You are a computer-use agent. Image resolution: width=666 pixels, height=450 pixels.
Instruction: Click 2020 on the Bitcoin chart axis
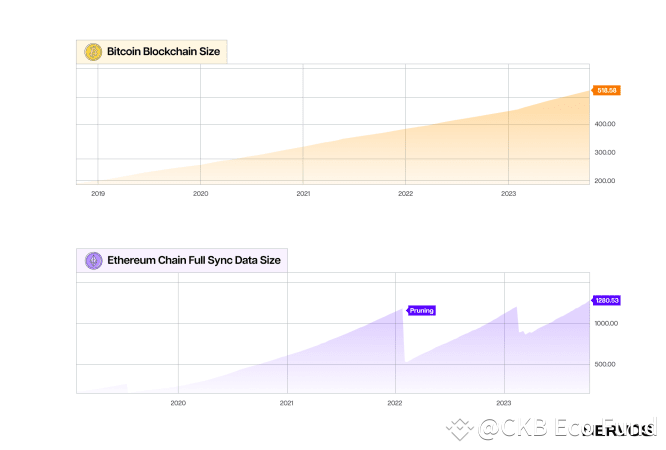point(201,193)
